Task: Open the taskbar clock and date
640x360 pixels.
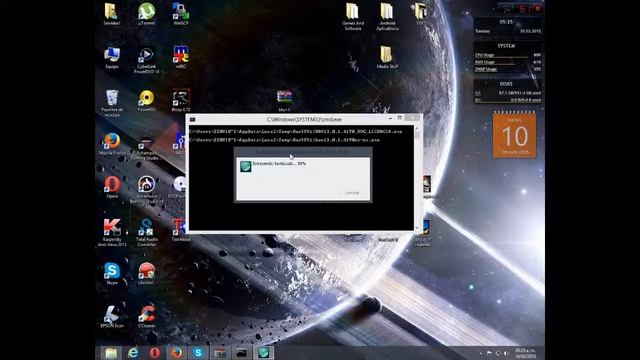Action: point(525,353)
